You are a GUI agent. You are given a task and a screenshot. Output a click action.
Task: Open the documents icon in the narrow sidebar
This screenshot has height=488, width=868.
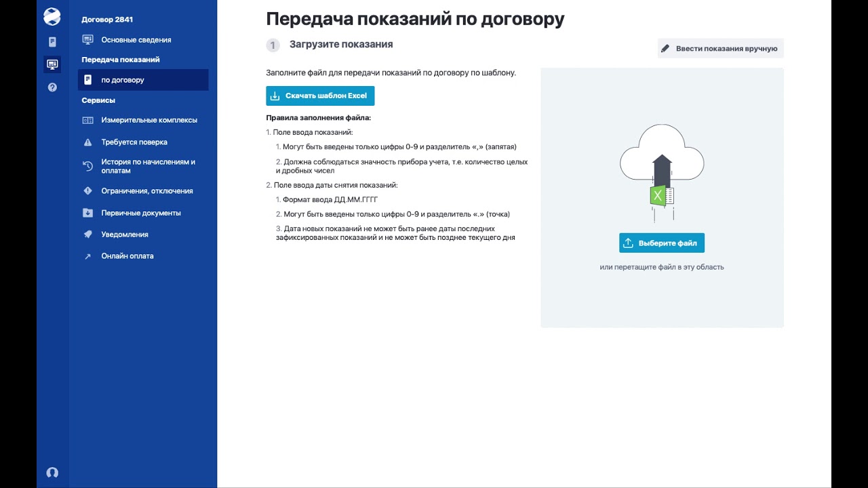(52, 42)
